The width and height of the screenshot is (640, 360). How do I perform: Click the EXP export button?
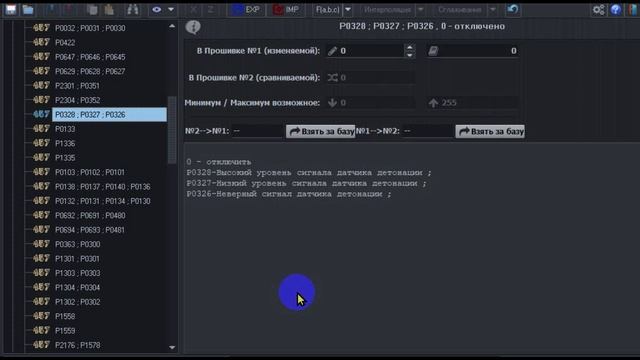[246, 9]
